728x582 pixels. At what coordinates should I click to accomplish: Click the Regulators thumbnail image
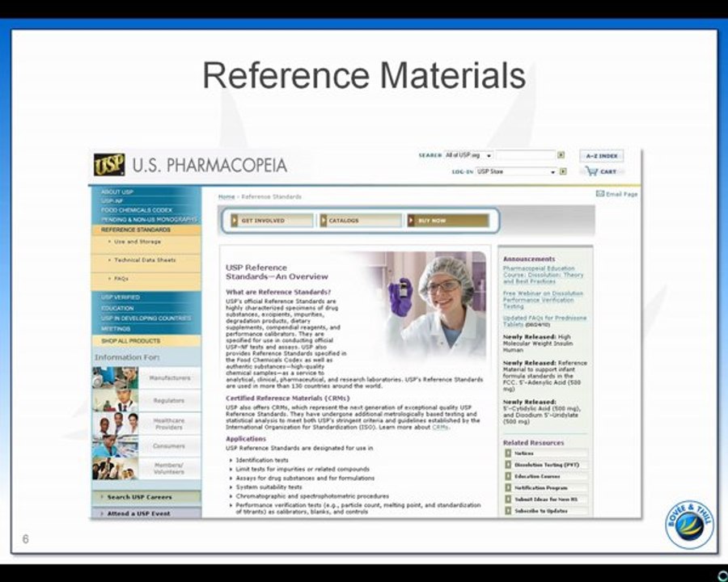click(115, 401)
